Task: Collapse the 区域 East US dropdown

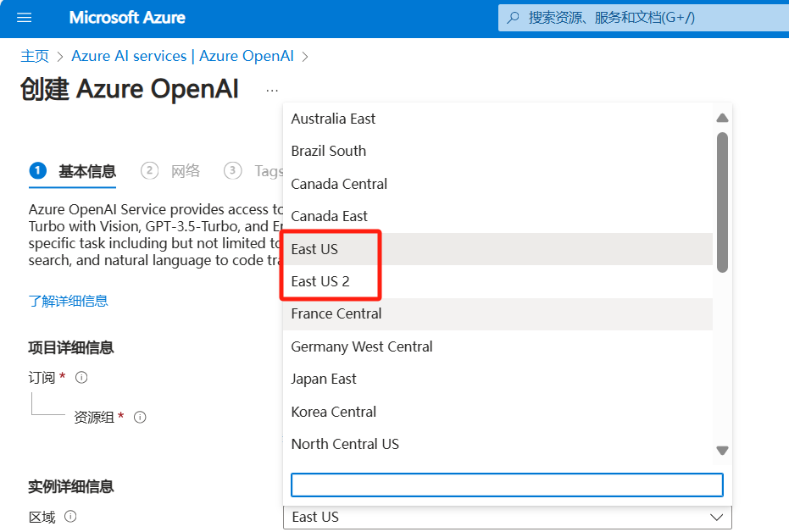Action: pyautogui.click(x=716, y=517)
